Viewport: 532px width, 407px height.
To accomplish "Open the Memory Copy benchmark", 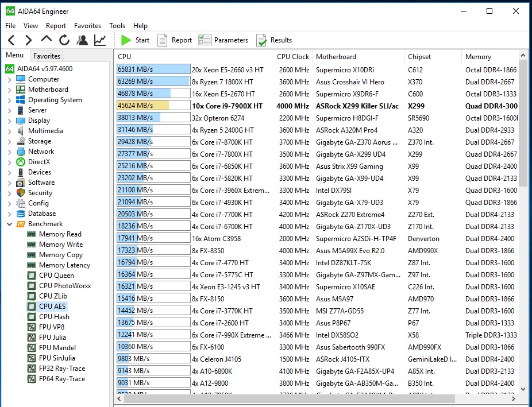I will (55, 255).
